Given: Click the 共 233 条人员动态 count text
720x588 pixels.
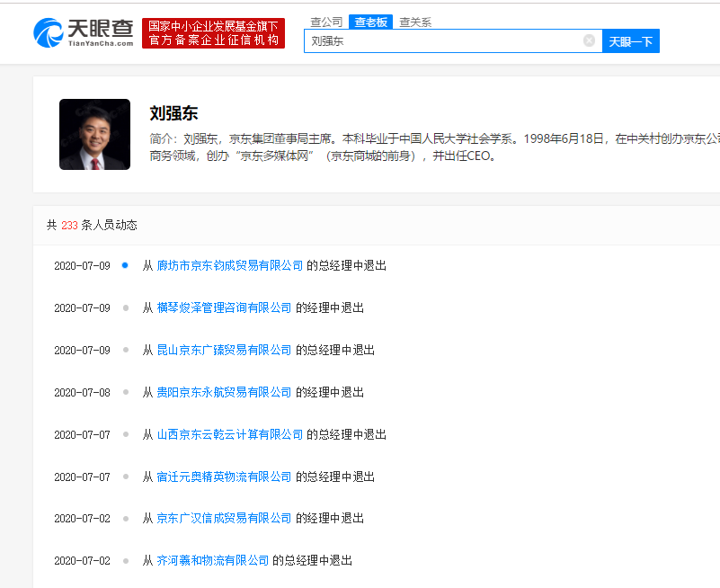Looking at the screenshot, I should pos(92,225).
